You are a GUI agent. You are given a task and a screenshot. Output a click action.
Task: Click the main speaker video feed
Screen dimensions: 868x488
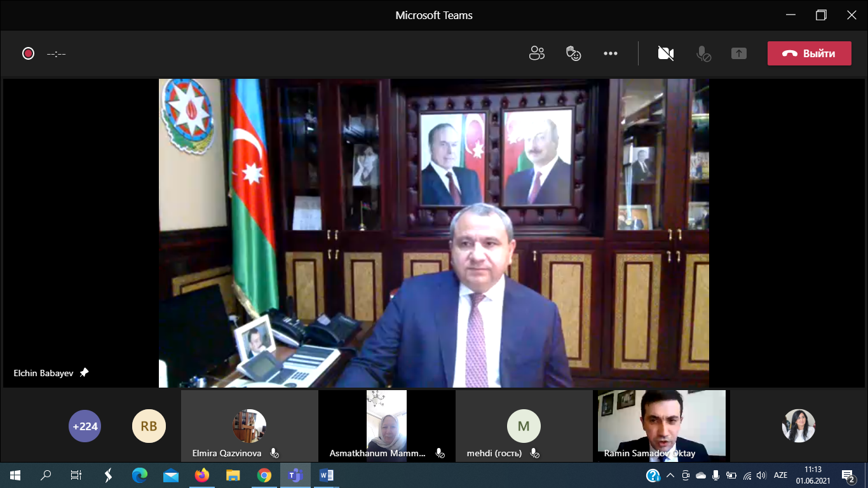coord(434,233)
